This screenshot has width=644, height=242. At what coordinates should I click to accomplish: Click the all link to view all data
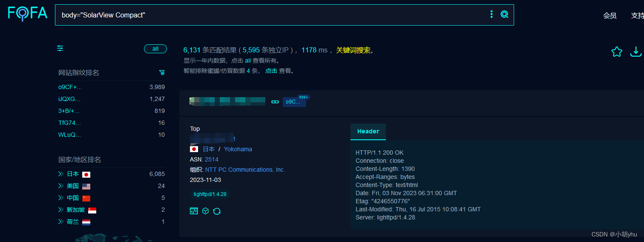(x=247, y=61)
